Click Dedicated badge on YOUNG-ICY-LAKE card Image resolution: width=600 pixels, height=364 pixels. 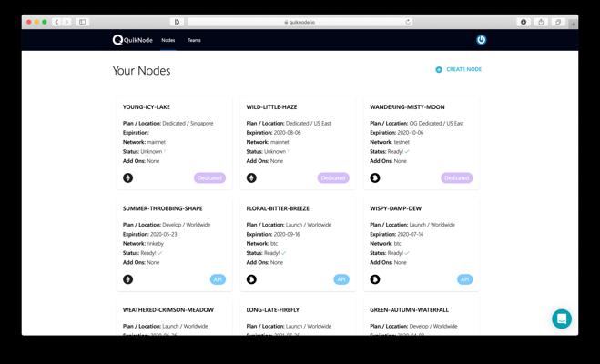click(x=209, y=177)
